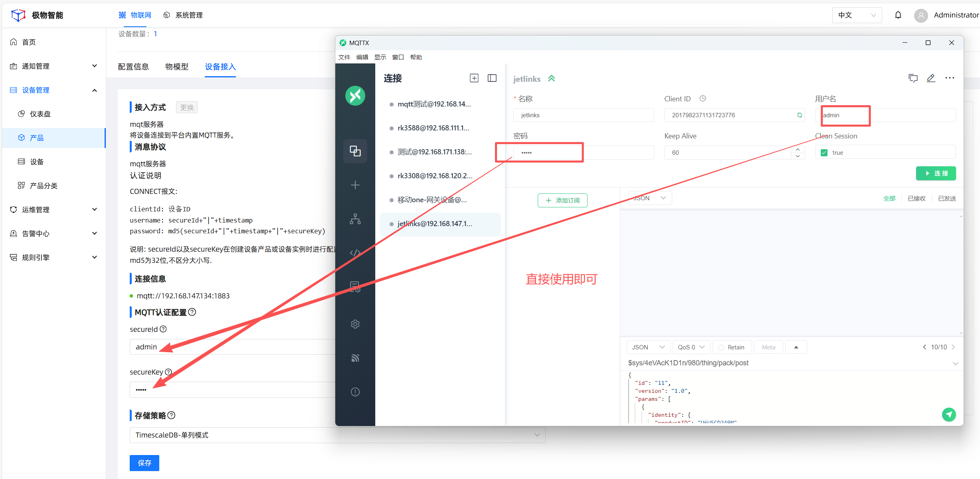980x479 pixels.
Task: Click the new connection plus icon in sidebar
Action: click(355, 185)
